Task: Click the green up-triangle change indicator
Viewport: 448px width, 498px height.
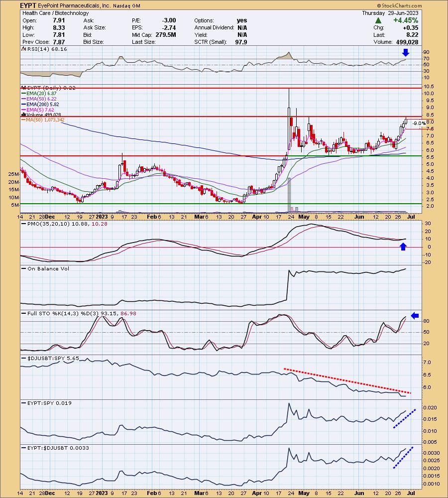Action: click(378, 20)
